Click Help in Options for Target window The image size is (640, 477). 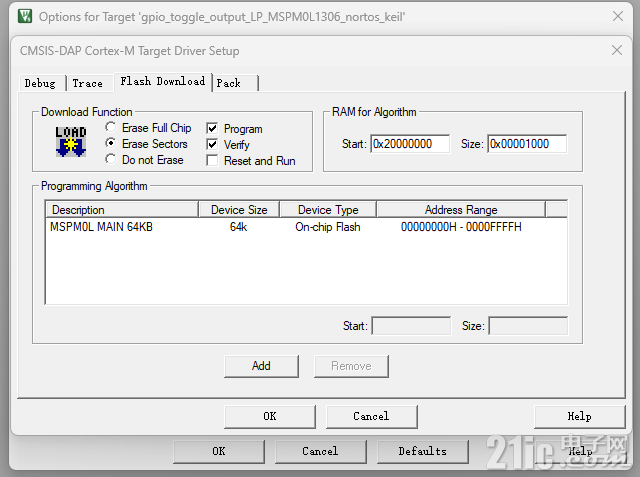pos(580,451)
